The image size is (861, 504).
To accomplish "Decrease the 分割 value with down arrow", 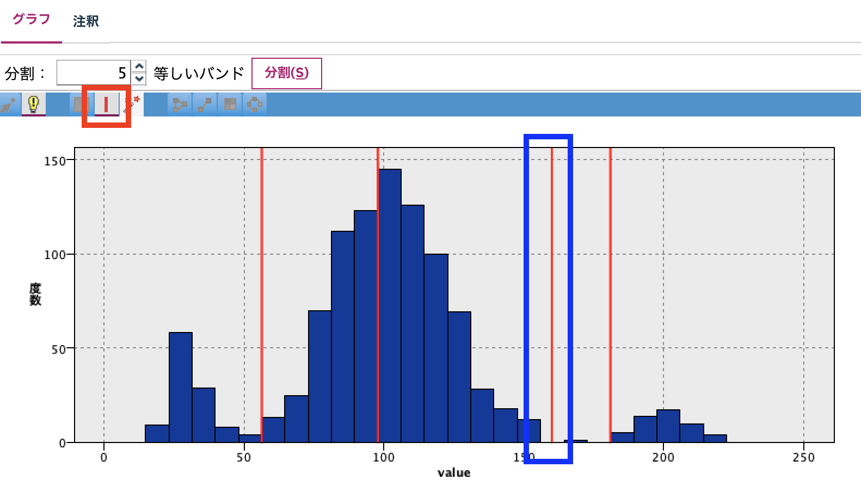I will click(139, 79).
